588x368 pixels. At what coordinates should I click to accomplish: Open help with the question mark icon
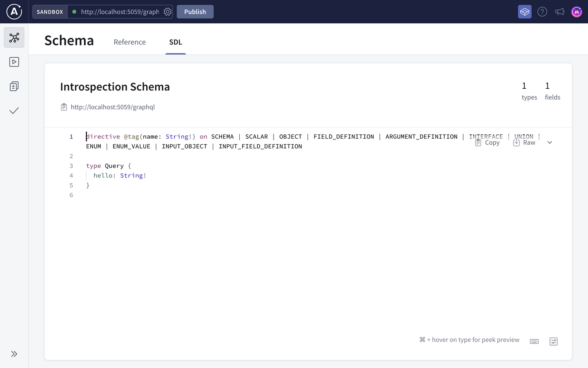pos(542,12)
